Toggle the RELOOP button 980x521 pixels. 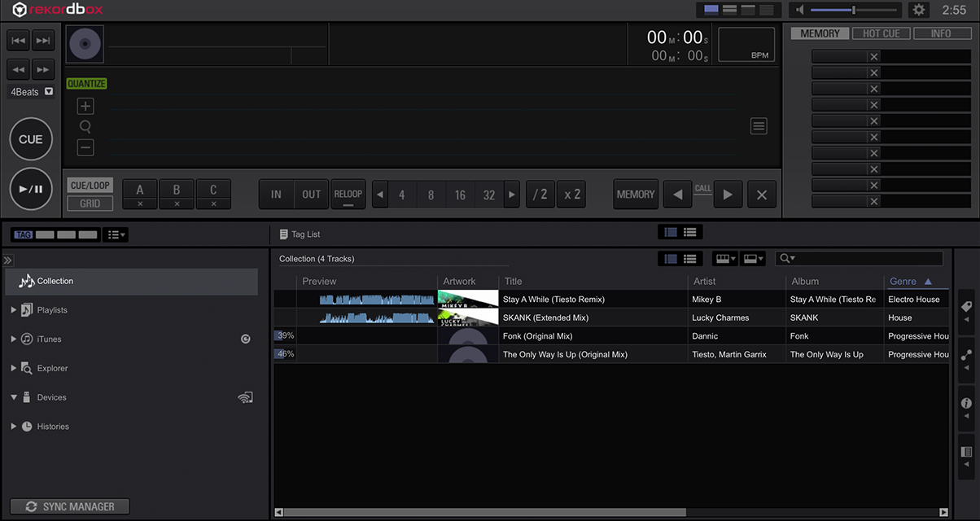tap(348, 195)
